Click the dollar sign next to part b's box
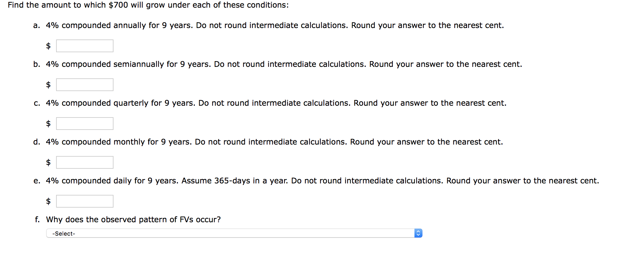 48,85
